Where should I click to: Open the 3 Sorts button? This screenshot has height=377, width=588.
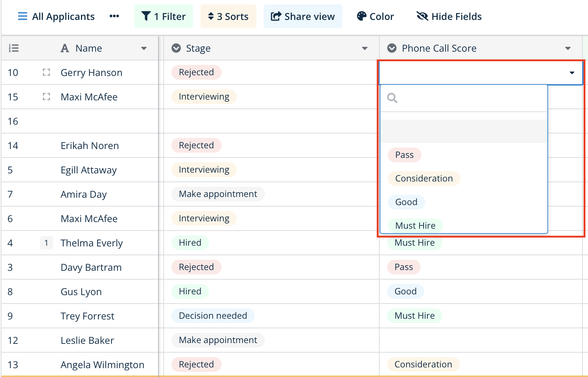(x=228, y=17)
